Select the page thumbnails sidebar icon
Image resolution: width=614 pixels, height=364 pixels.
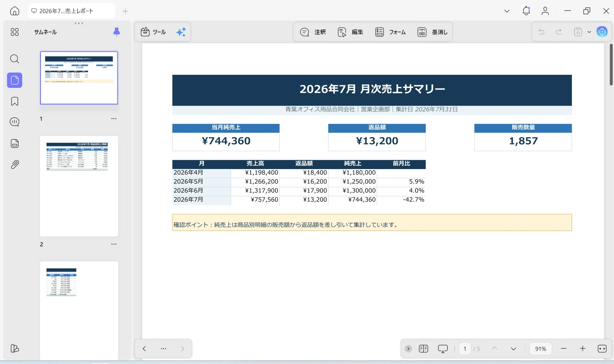click(x=15, y=80)
